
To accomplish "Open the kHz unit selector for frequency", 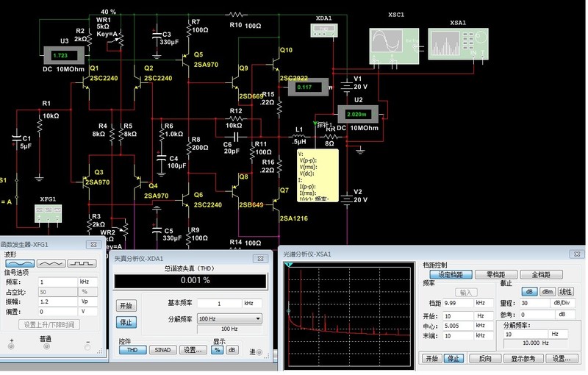I will pos(87,282).
